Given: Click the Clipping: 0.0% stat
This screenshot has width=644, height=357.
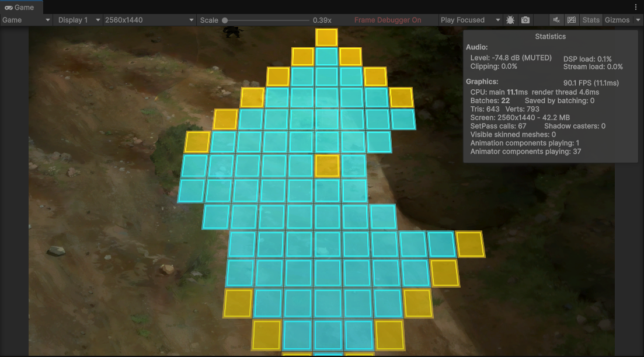Looking at the screenshot, I should coord(494,66).
